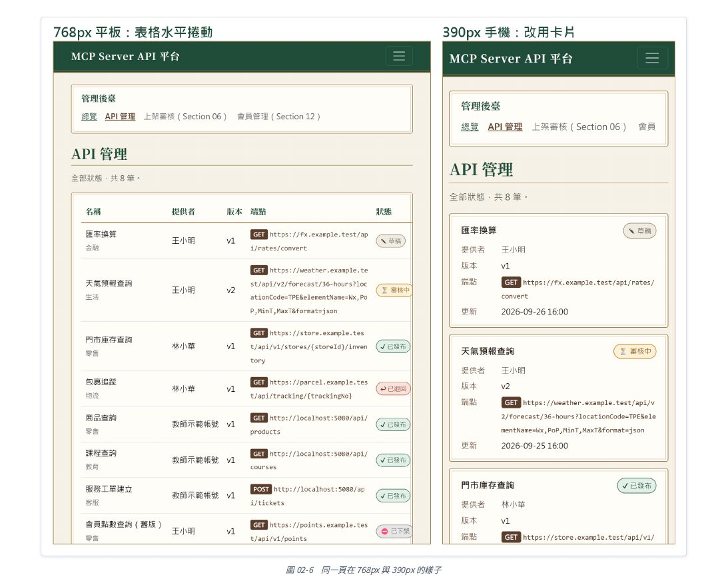This screenshot has height=585, width=728.
Task: Open 會員管理 (Section 12) in tablet view
Action: (278, 117)
